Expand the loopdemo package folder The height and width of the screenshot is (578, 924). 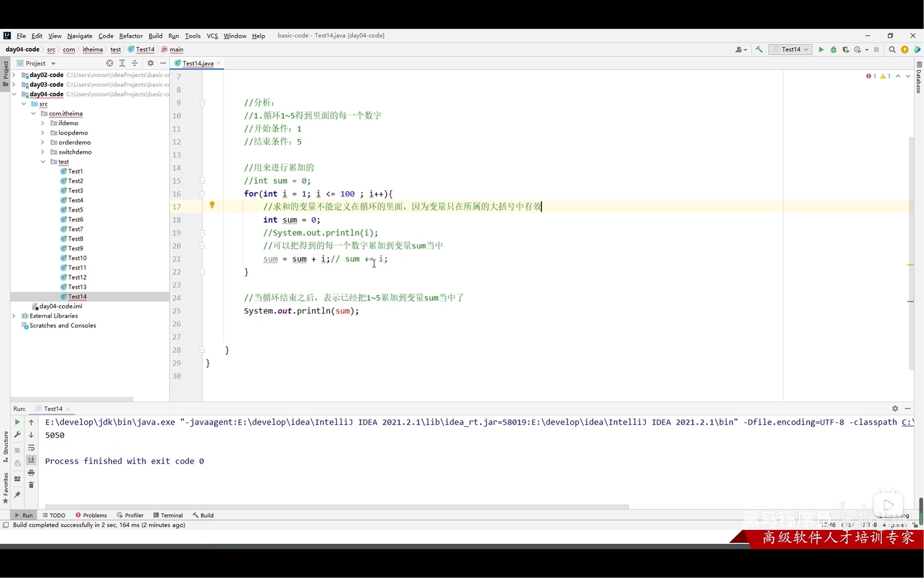point(43,132)
